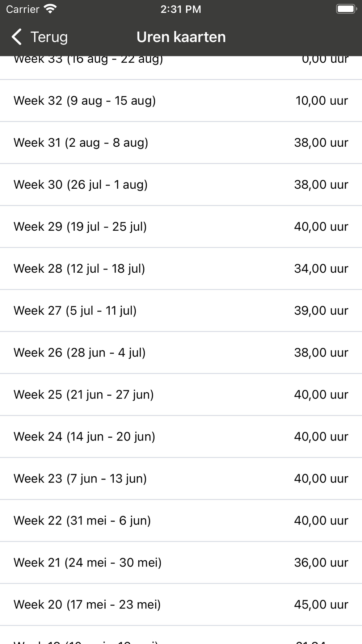Open Week 29 with 40,00 uur

click(x=181, y=227)
